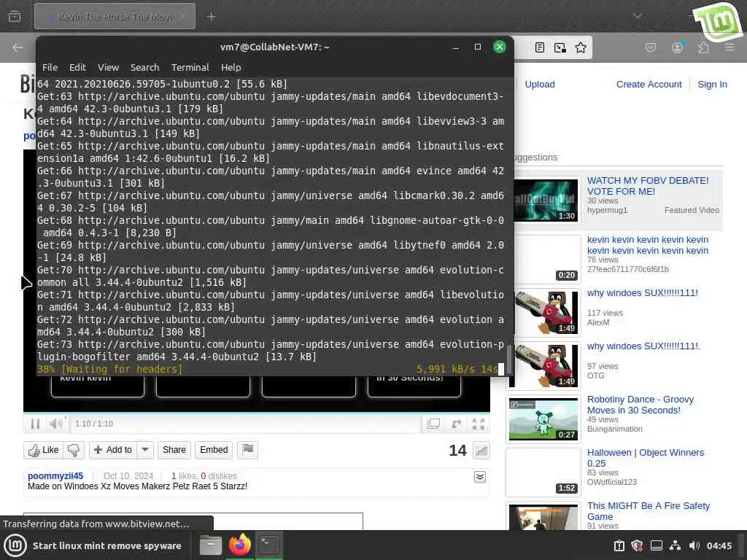Open Terminal Edit menu
The width and height of the screenshot is (747, 560).
(77, 68)
